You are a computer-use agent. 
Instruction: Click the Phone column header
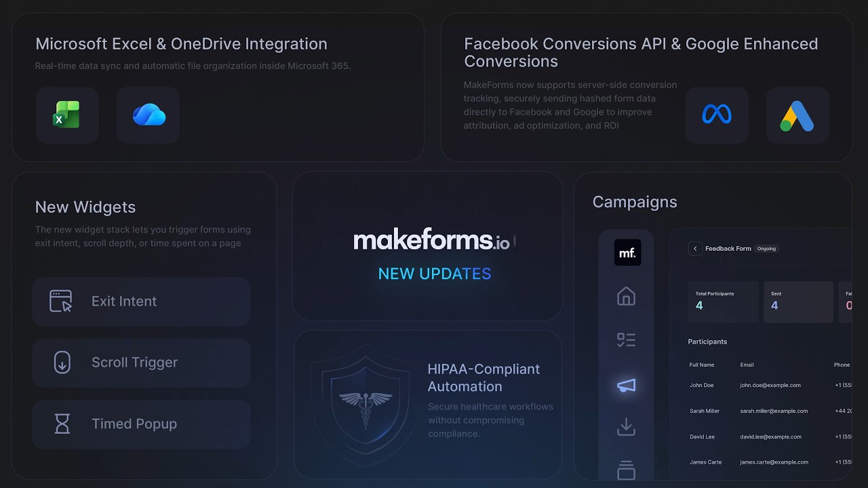coord(842,365)
